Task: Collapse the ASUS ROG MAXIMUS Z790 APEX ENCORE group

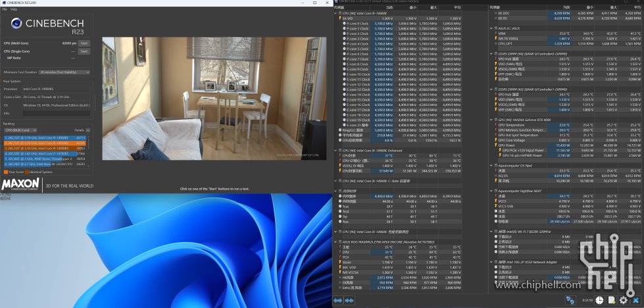Action: coord(335,242)
